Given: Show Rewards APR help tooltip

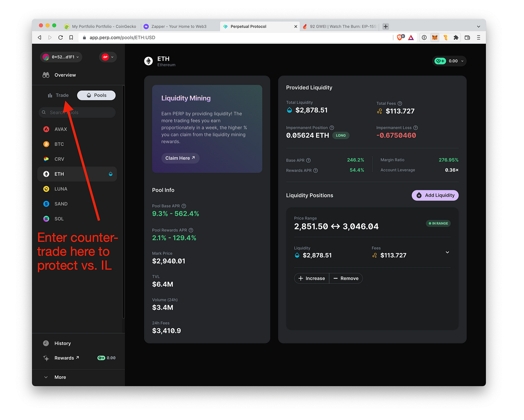Looking at the screenshot, I should pyautogui.click(x=316, y=170).
